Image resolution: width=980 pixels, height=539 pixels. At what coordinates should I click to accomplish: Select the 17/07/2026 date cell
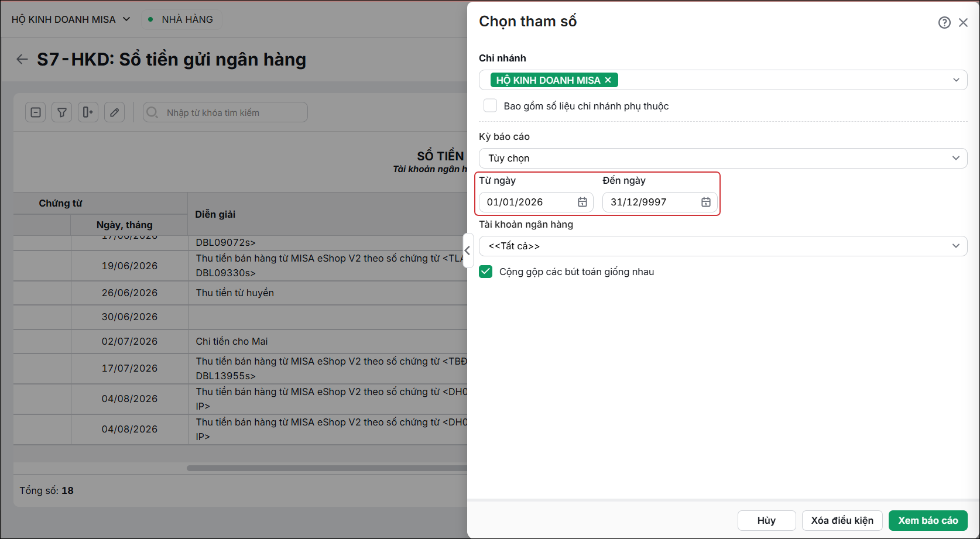click(129, 368)
